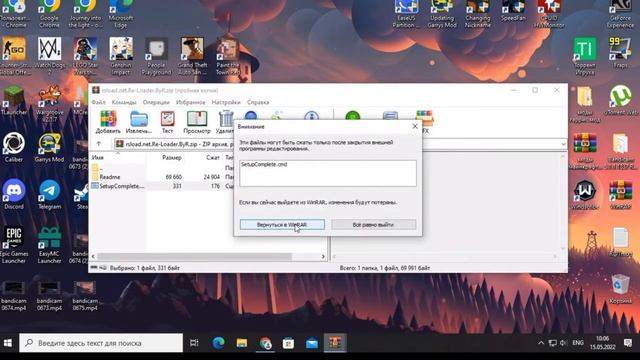Open the Garrys Mod desktop icon

[49, 147]
